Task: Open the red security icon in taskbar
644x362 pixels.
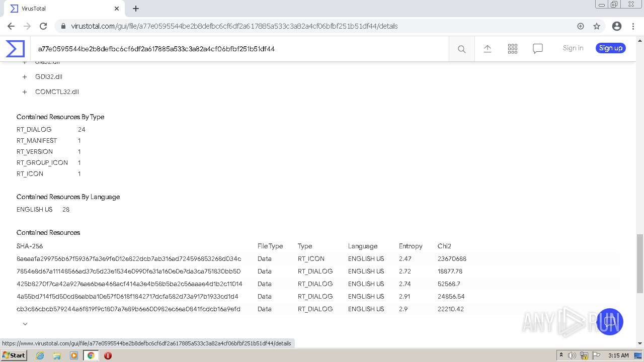Action: click(x=108, y=355)
